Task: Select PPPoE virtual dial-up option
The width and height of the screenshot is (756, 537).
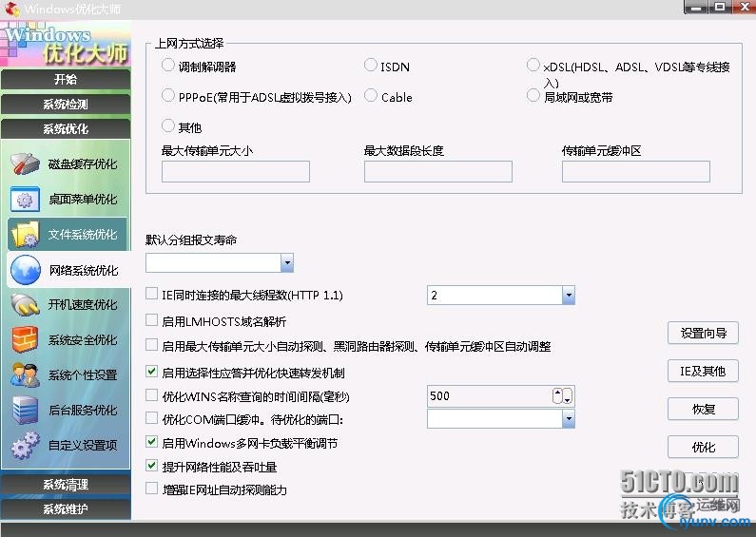Action: (167, 95)
